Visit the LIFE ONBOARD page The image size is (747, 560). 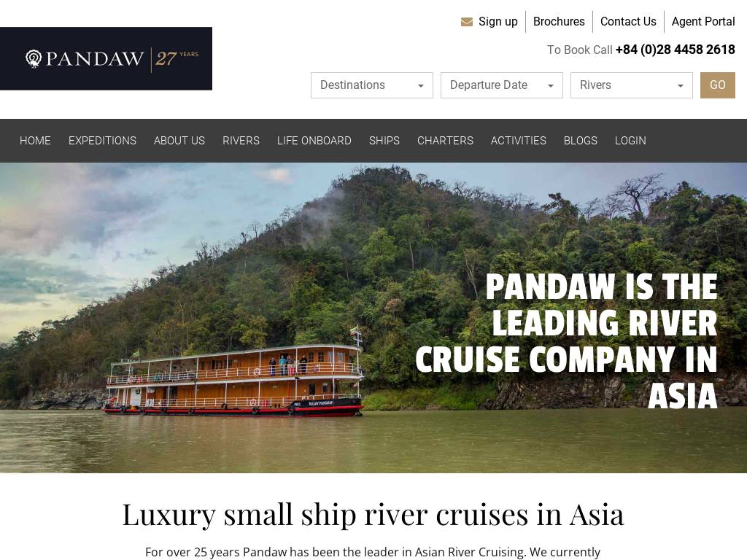[314, 141]
